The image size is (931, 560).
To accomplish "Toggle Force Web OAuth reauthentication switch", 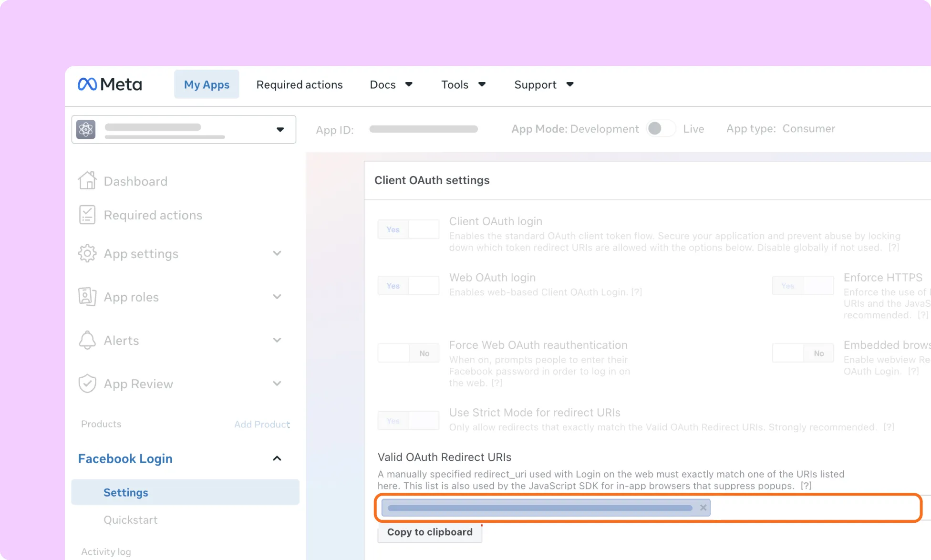I will 408,353.
